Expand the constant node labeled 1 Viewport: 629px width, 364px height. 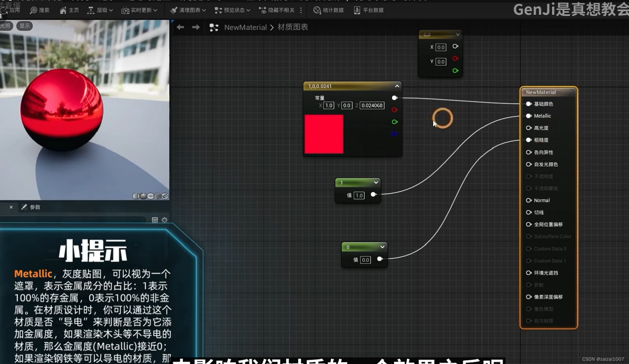(x=376, y=183)
